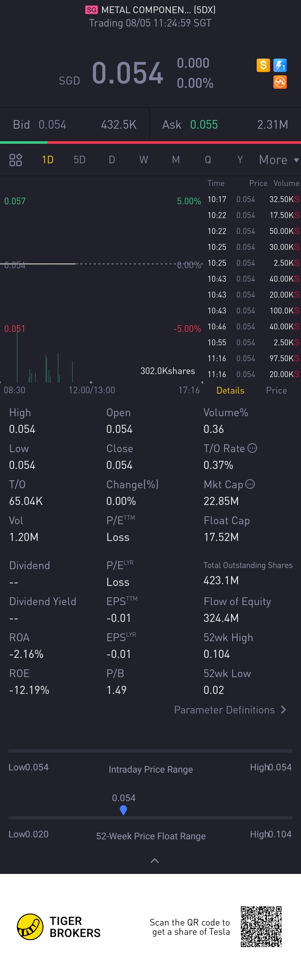Select the Details tab
Viewport: 301px width, 980px height.
pos(230,390)
